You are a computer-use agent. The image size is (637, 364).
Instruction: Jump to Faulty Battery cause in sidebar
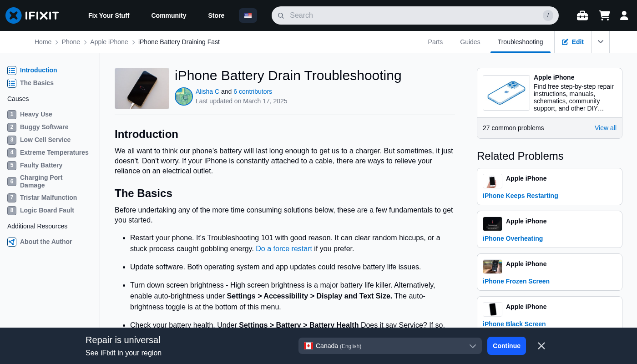pos(41,165)
